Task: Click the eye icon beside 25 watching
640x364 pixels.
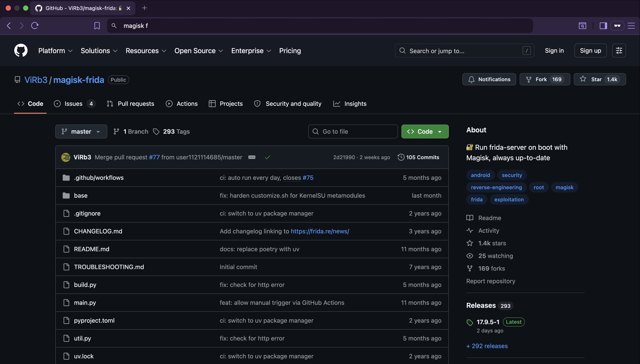Action: click(470, 256)
